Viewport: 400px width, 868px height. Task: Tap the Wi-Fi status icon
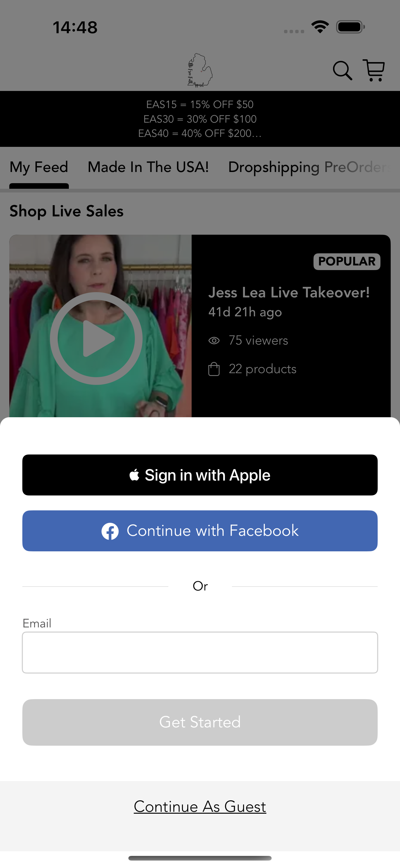pyautogui.click(x=320, y=27)
